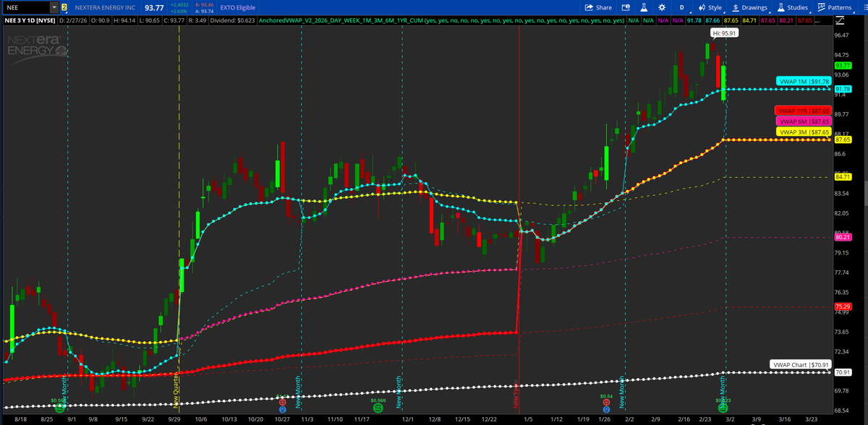This screenshot has width=868, height=425.
Task: Click the 12/1 date on time axis
Action: (407, 418)
